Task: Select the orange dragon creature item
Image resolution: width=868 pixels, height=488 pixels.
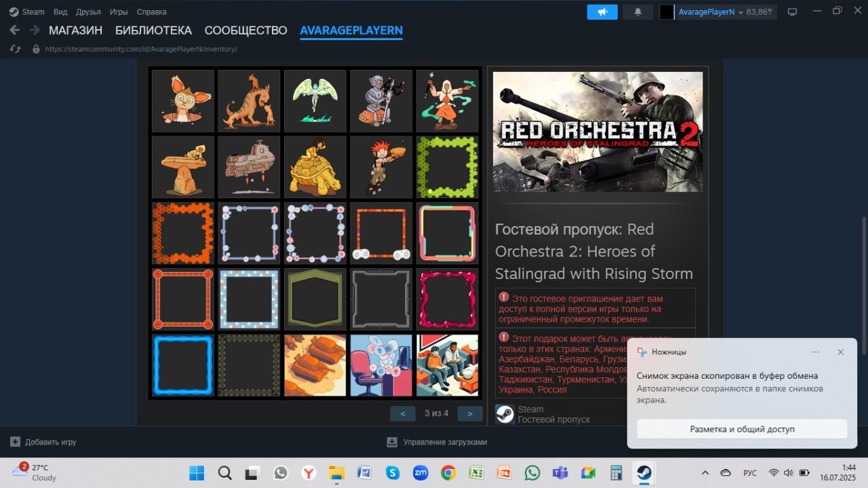Action: (x=249, y=101)
